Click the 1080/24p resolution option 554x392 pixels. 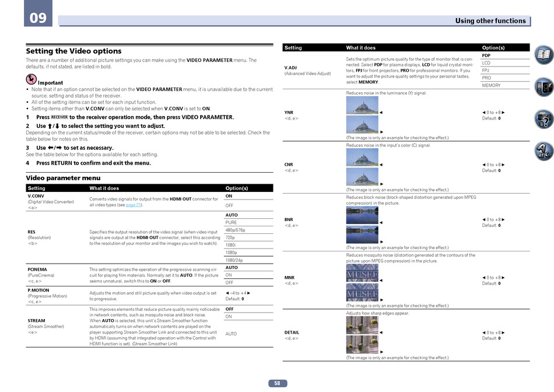point(234,260)
